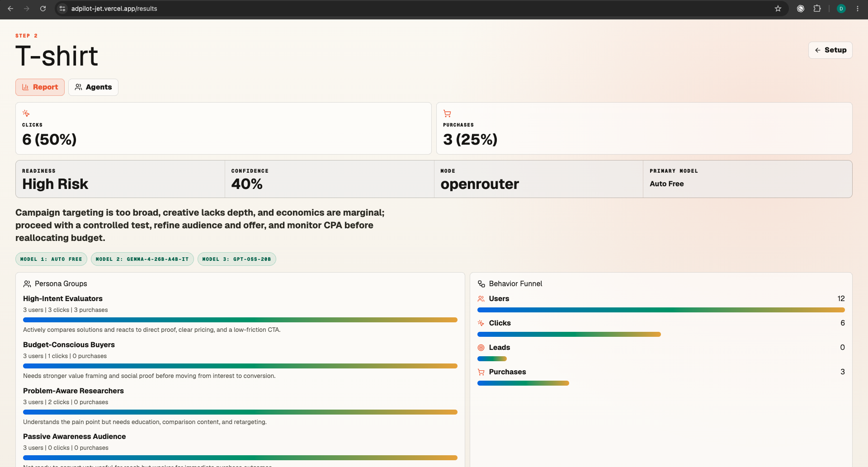
Task: Click the Clicks cursor icon in funnel
Action: [x=481, y=323]
